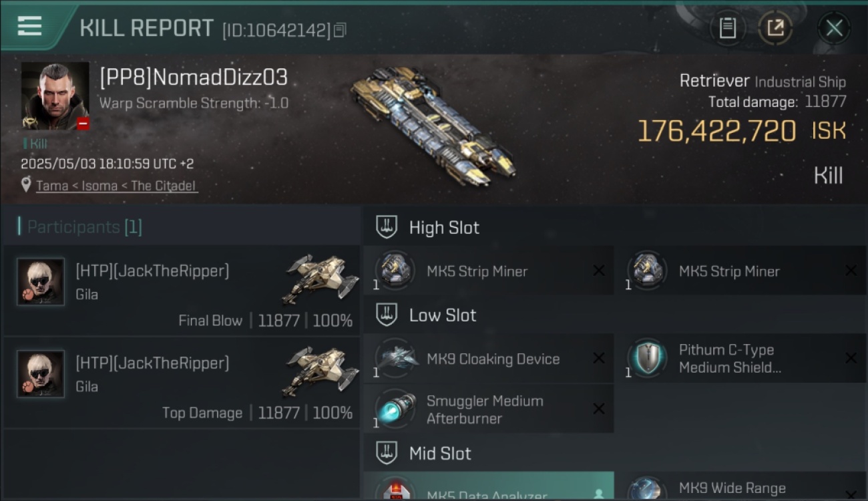Image resolution: width=868 pixels, height=501 pixels.
Task: Click the clipboard copy report icon
Action: pos(727,28)
